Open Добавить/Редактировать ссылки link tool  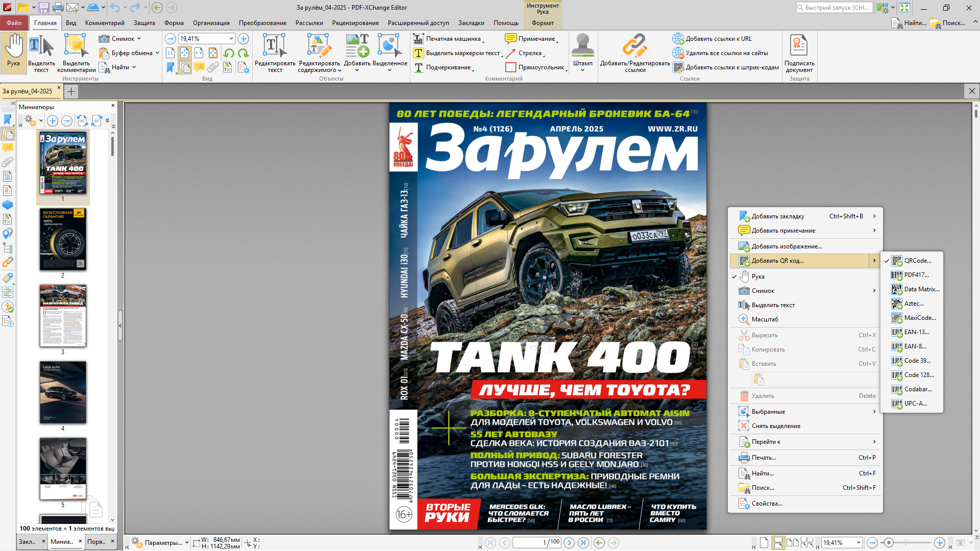click(x=635, y=54)
